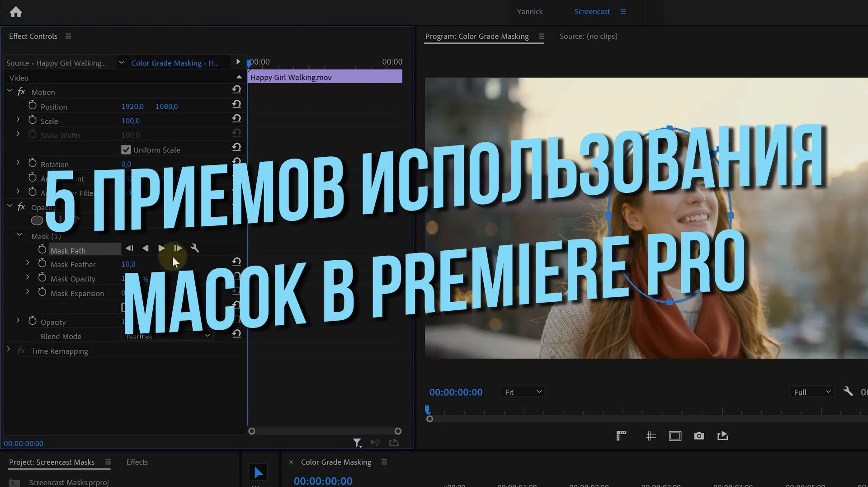868x487 pixels.
Task: Reset the Blend Mode parameter
Action: (236, 334)
